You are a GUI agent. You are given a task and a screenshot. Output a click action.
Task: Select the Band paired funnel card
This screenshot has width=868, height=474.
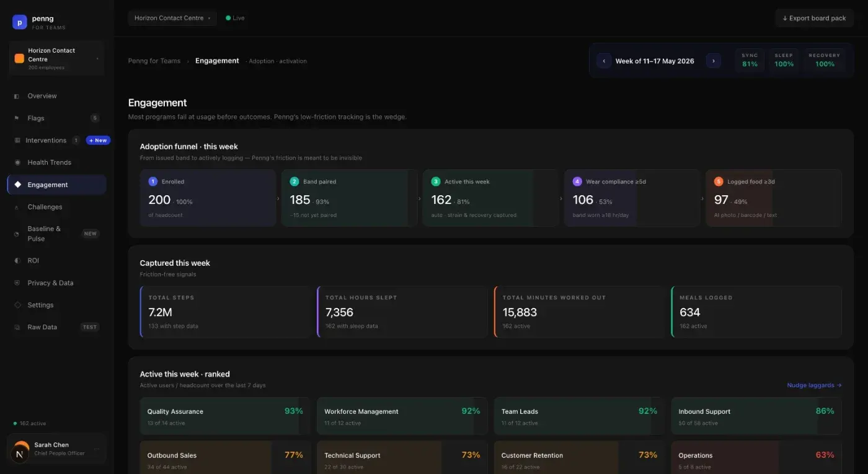(x=349, y=198)
